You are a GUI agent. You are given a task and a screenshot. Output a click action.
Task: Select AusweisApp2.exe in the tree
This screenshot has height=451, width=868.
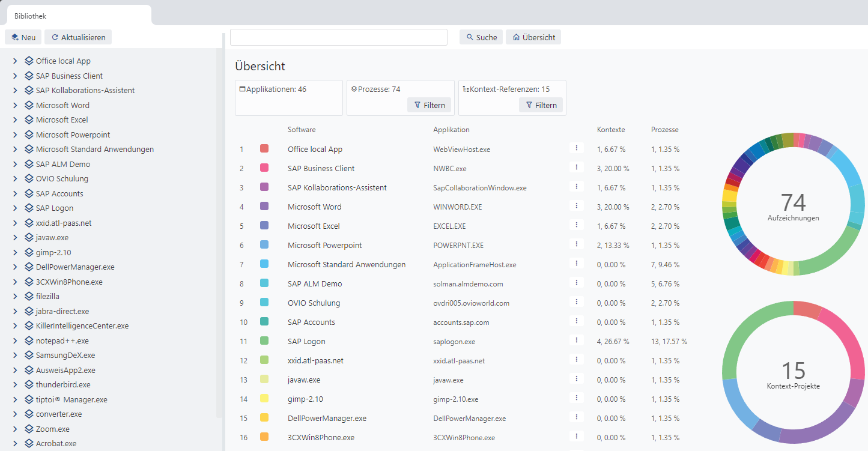coord(65,371)
